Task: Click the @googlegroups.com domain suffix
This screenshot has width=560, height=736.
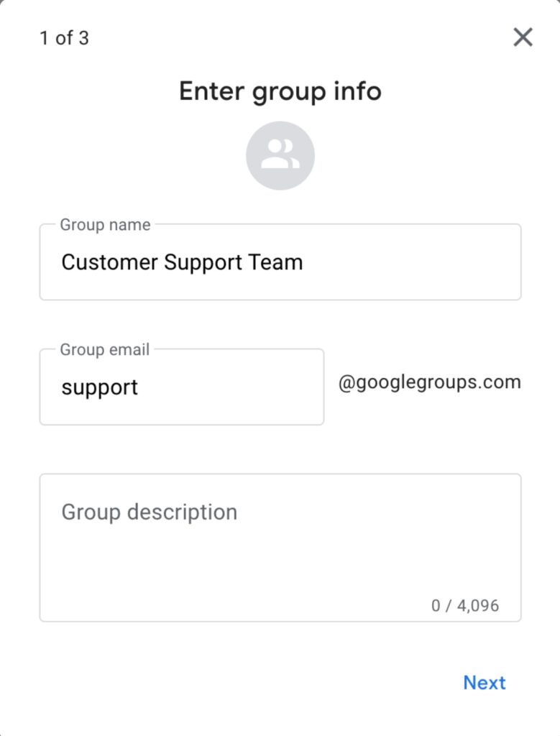Action: coord(429,382)
